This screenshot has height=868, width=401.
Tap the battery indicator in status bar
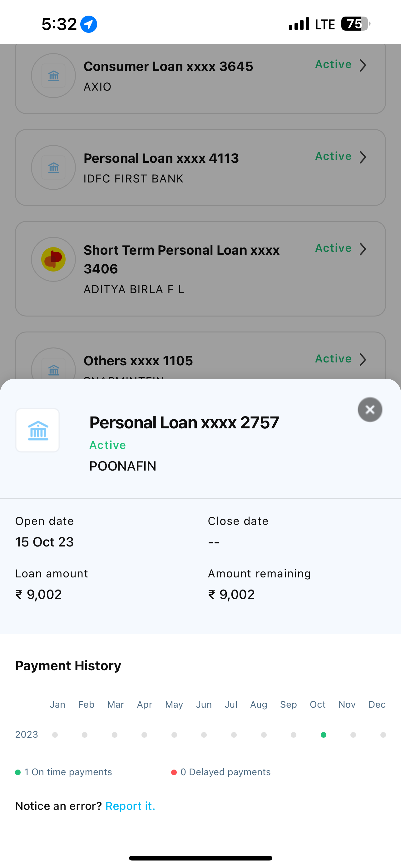click(x=355, y=24)
